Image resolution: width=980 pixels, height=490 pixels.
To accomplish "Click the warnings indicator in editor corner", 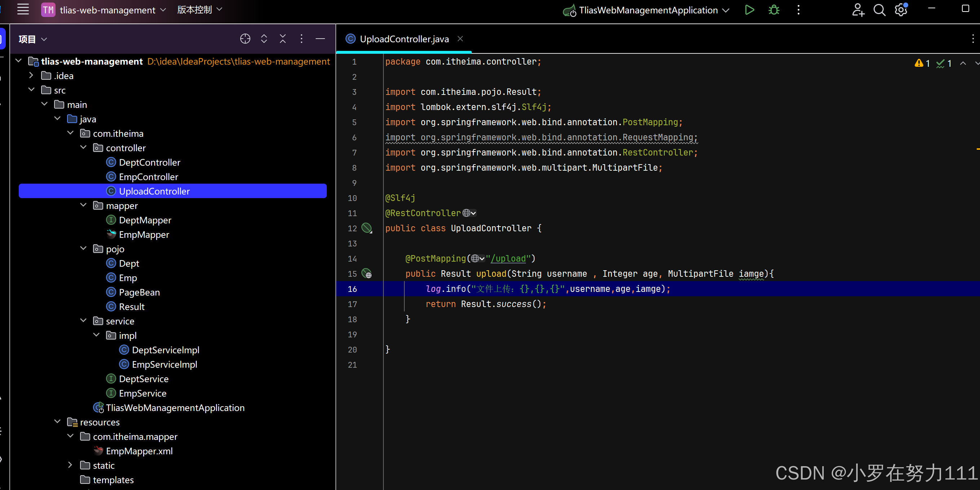I will click(x=922, y=64).
